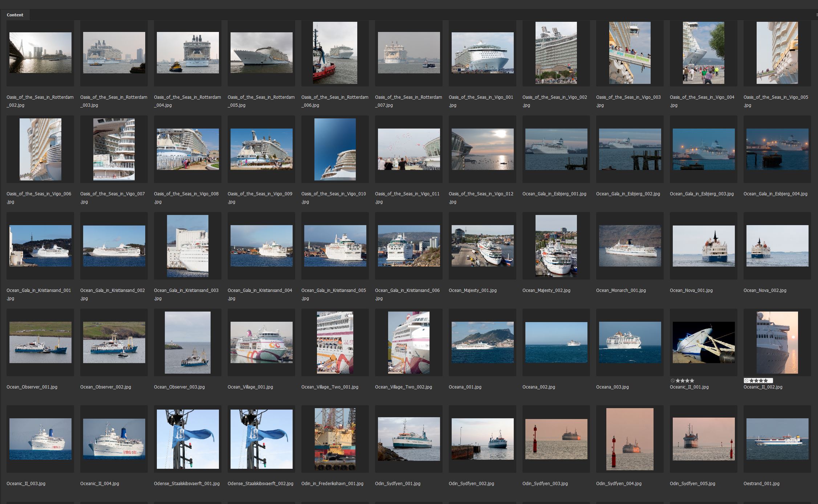Select Odin_in_Frederikshavn_001.jpg thumbnail
The image size is (818, 504).
tap(335, 439)
